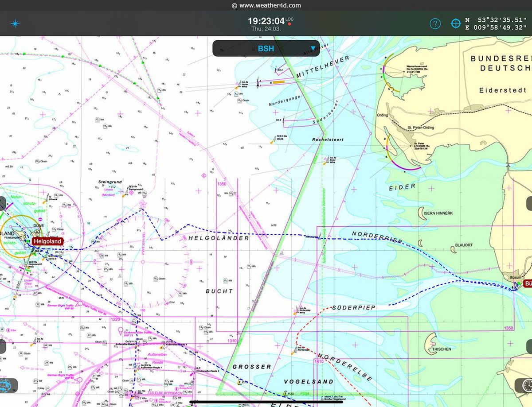Toggle the red LOC indicator dot

[289, 24]
